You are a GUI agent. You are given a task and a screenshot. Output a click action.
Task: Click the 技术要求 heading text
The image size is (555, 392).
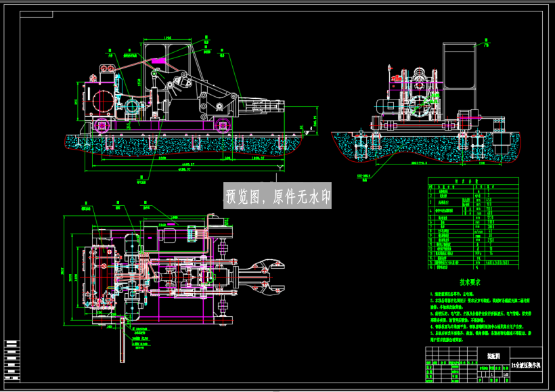pos(470,282)
